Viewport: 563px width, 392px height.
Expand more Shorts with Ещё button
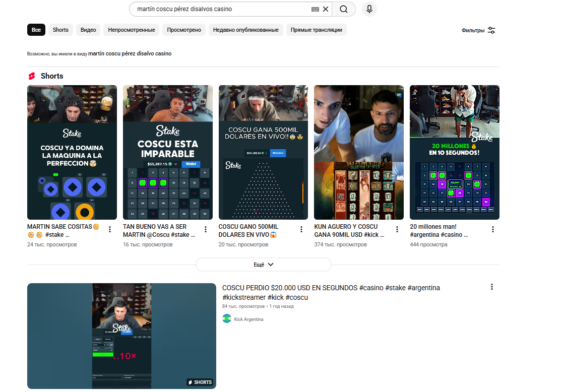pyautogui.click(x=263, y=265)
